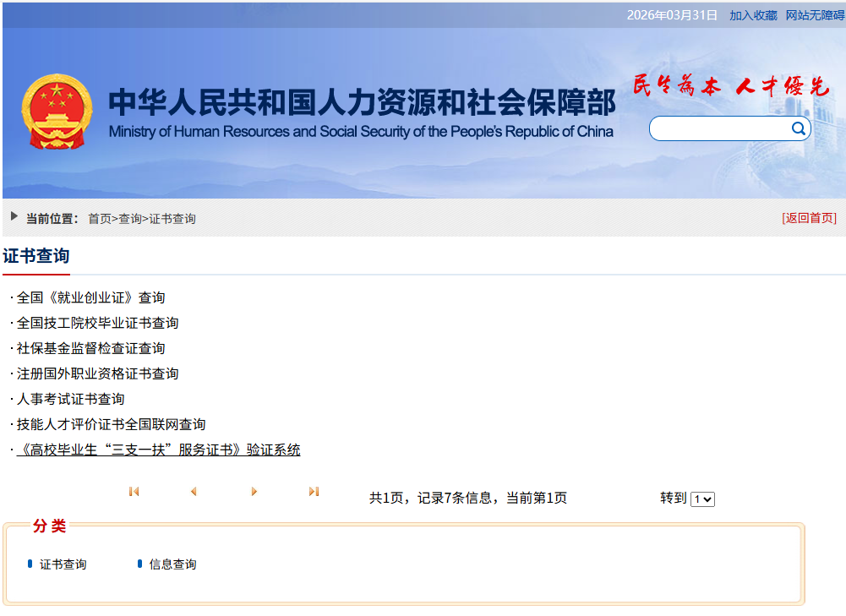Click the national emblem logo

tap(57, 112)
